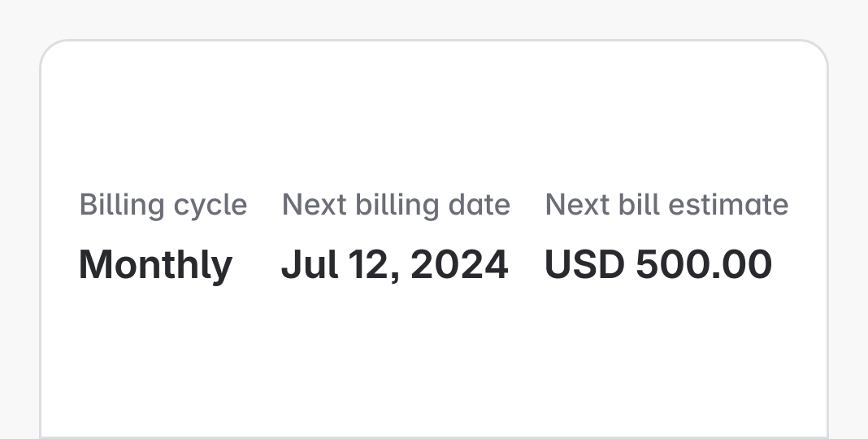This screenshot has width=868, height=439.
Task: Click empty card area above the labels
Action: (x=434, y=111)
